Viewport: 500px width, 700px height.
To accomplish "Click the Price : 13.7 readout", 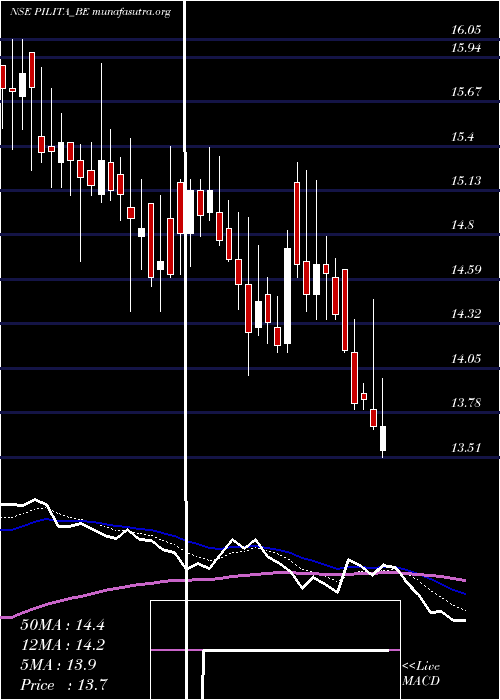I will [62, 685].
